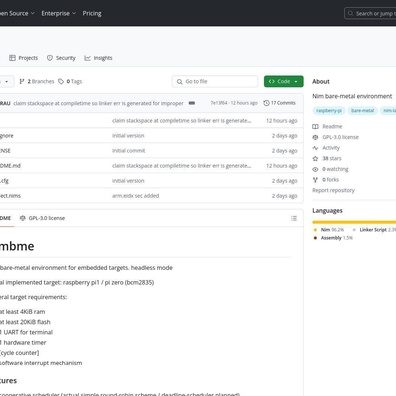Expand the Enterprise menu
The image size is (396, 396).
coord(59,13)
